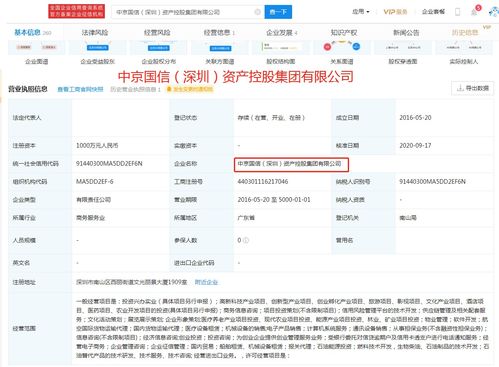Select taxpayer ID value beside 纳税人识别号
The width and height of the screenshot is (499, 367).
coord(432,181)
